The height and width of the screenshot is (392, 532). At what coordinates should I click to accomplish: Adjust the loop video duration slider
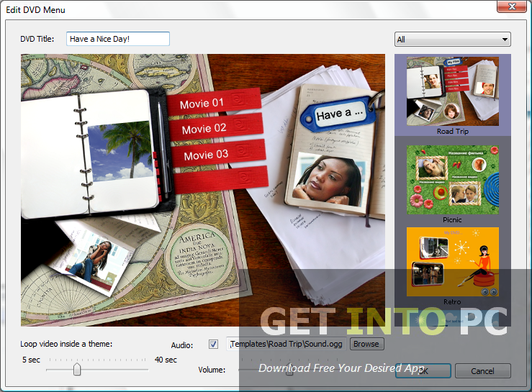pyautogui.click(x=77, y=369)
